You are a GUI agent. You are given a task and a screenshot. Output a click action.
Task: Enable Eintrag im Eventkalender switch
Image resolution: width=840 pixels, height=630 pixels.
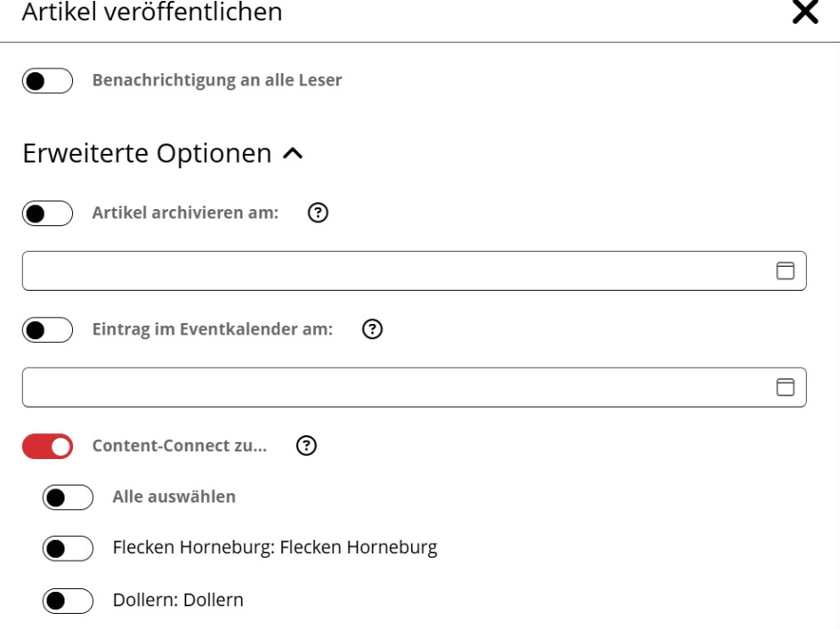point(47,330)
